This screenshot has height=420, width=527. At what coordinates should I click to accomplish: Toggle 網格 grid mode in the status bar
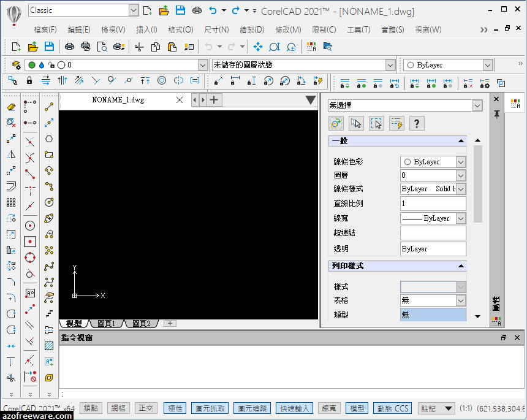tap(118, 408)
